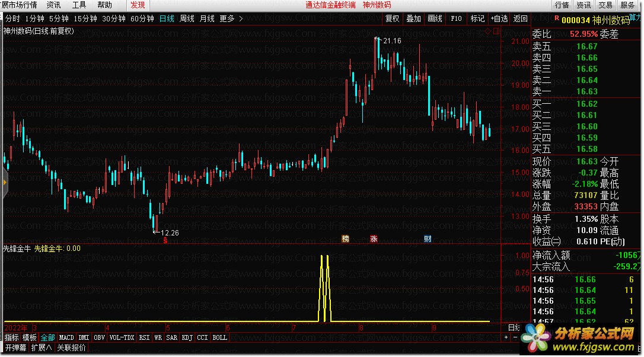This screenshot has height=357, width=644.
Task: Click the 画线 drawing button
Action: point(435,18)
